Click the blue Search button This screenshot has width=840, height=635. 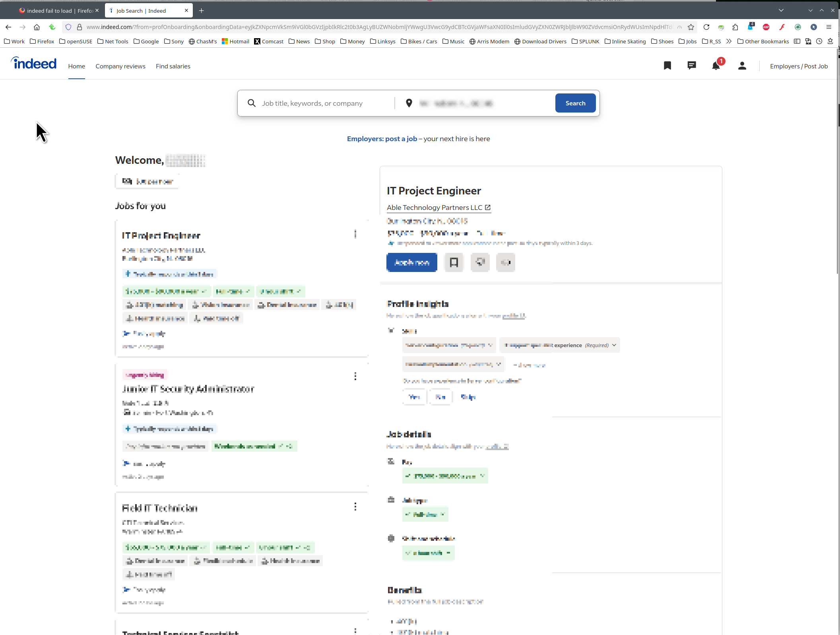coord(575,103)
